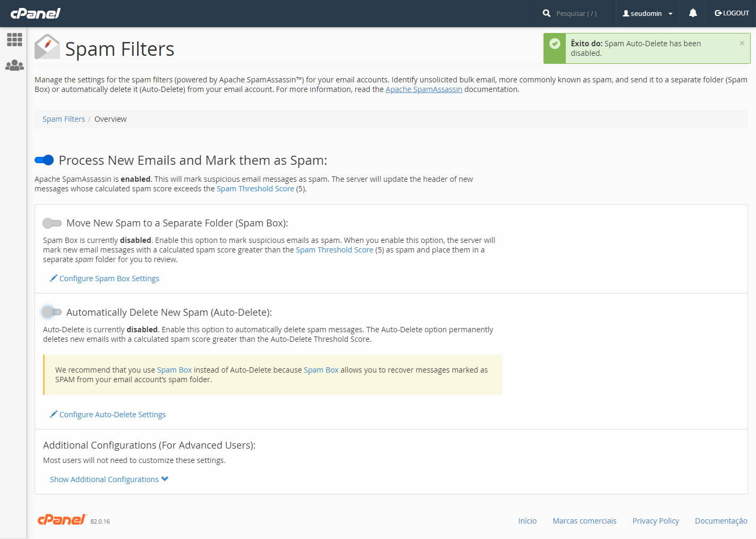Expand Show Additional Configurations
Viewport: 756px width, 539px height.
[109, 479]
